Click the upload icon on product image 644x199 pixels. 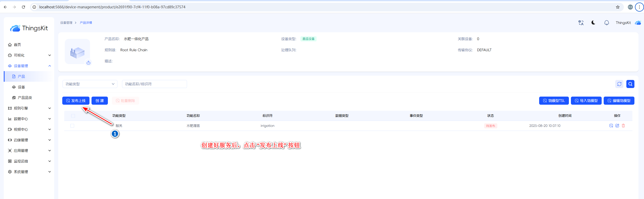[x=88, y=63]
